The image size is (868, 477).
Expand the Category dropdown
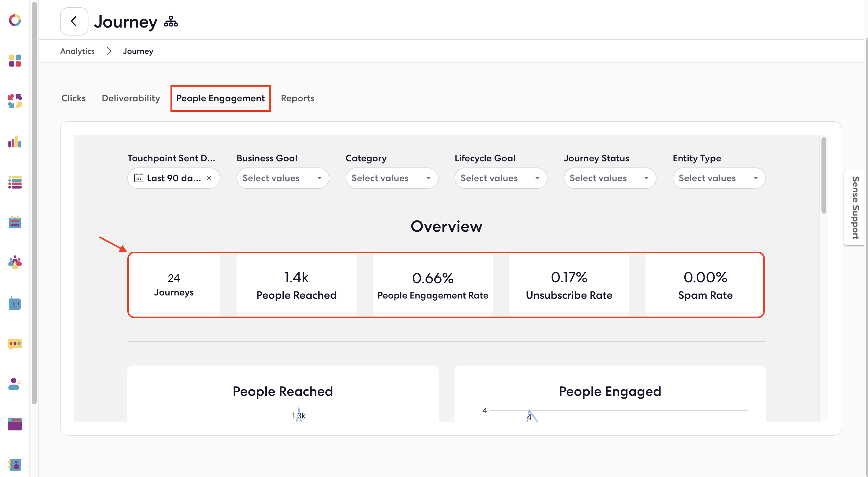click(x=391, y=178)
